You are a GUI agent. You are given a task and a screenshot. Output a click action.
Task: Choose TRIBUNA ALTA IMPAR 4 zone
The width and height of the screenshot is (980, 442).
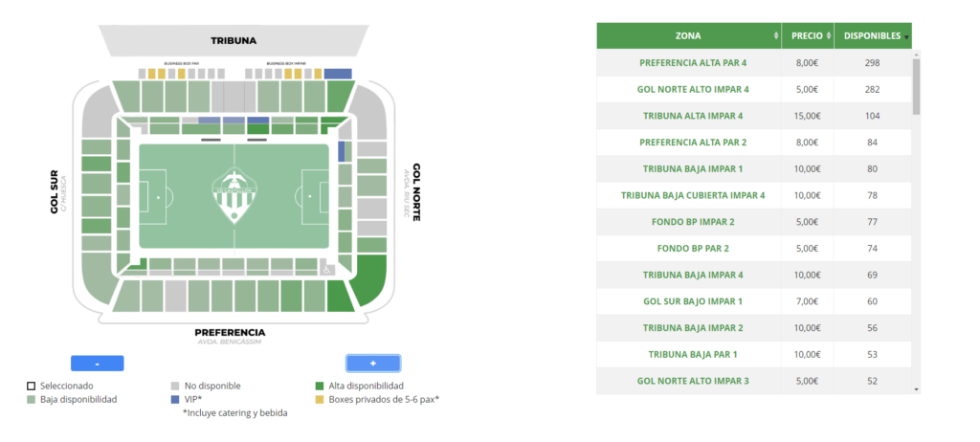(692, 116)
